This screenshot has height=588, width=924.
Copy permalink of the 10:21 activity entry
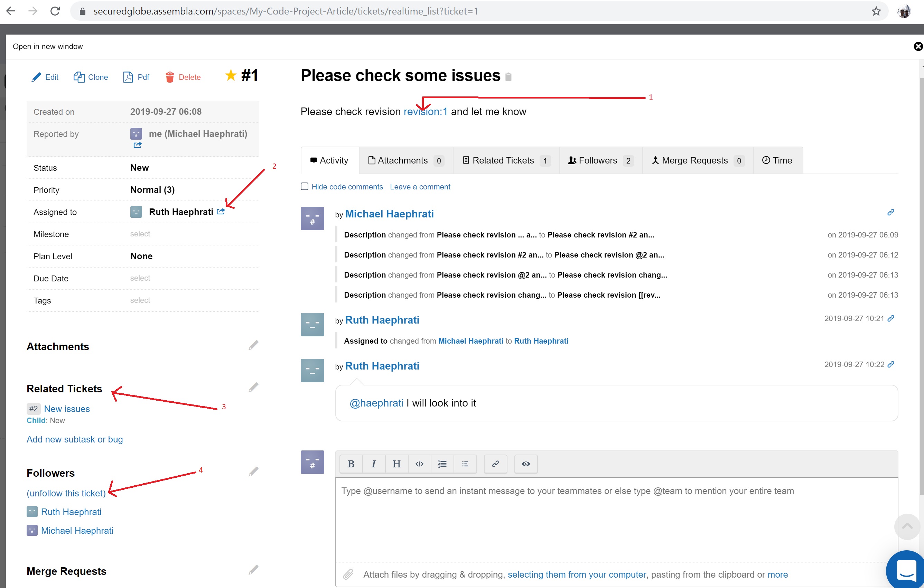click(890, 318)
